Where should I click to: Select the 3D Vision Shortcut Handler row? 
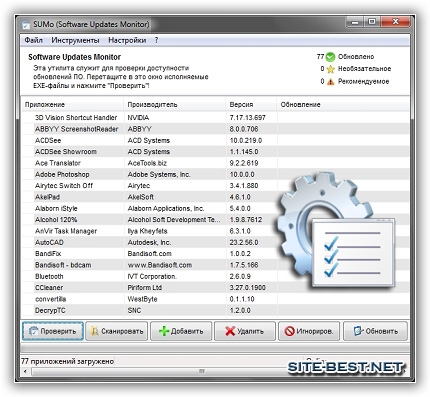click(x=216, y=118)
